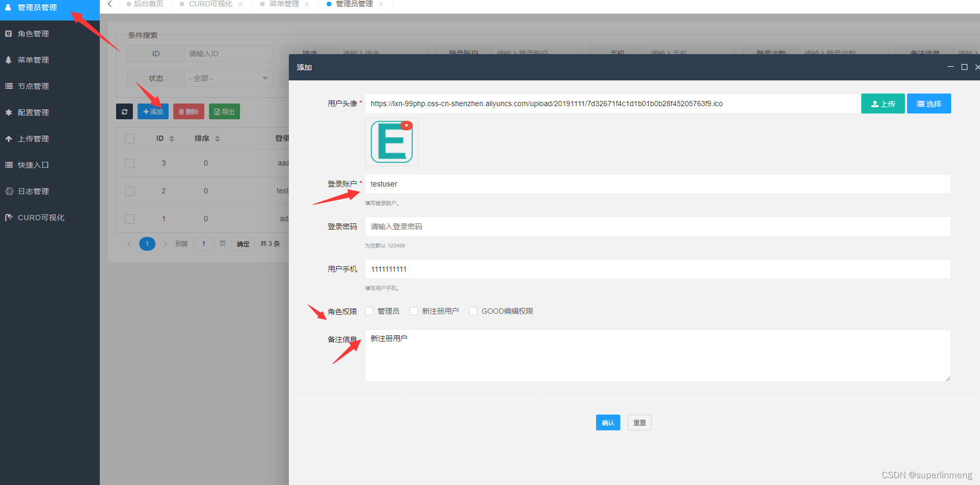The image size is (980, 485).
Task: Click the green 导出 button
Action: click(x=224, y=111)
